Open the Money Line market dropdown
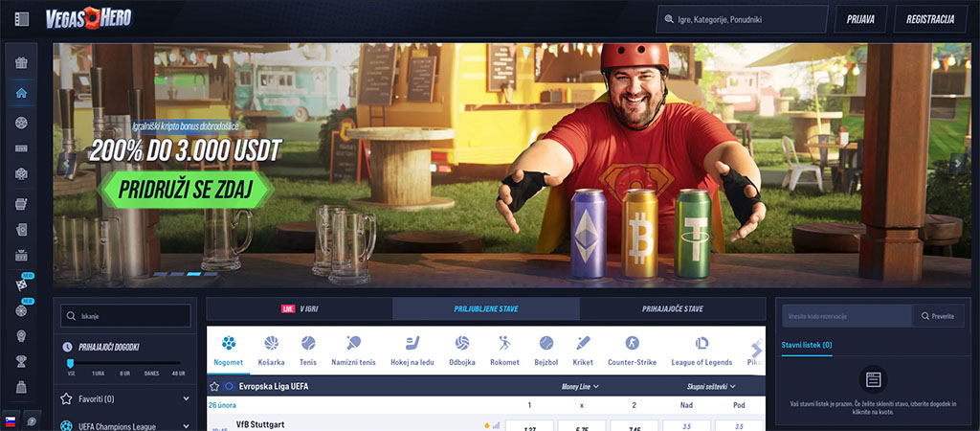Viewport: 980px width, 431px height. [580, 387]
